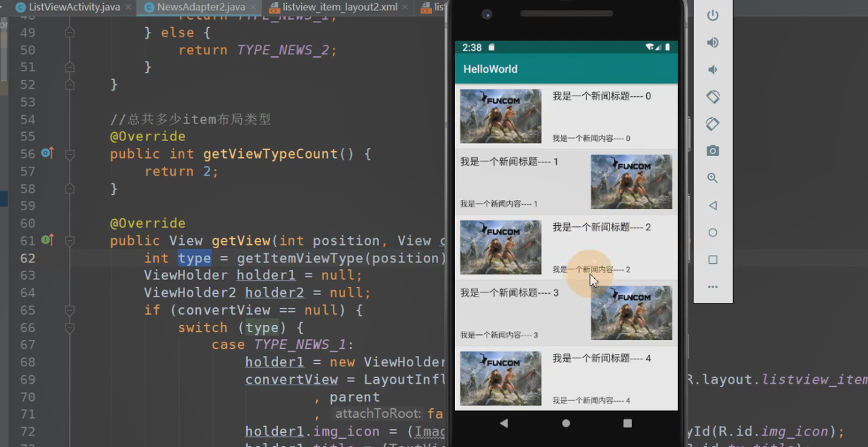Viewport: 868px width, 447px height.
Task: Click the emulator toolbar overview square icon
Action: 713,260
